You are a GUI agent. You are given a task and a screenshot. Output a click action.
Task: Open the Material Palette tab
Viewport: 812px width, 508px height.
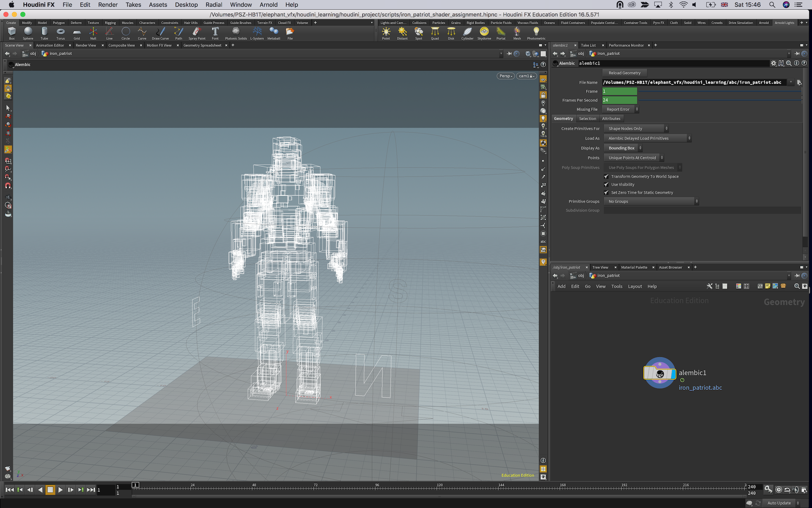tap(634, 268)
